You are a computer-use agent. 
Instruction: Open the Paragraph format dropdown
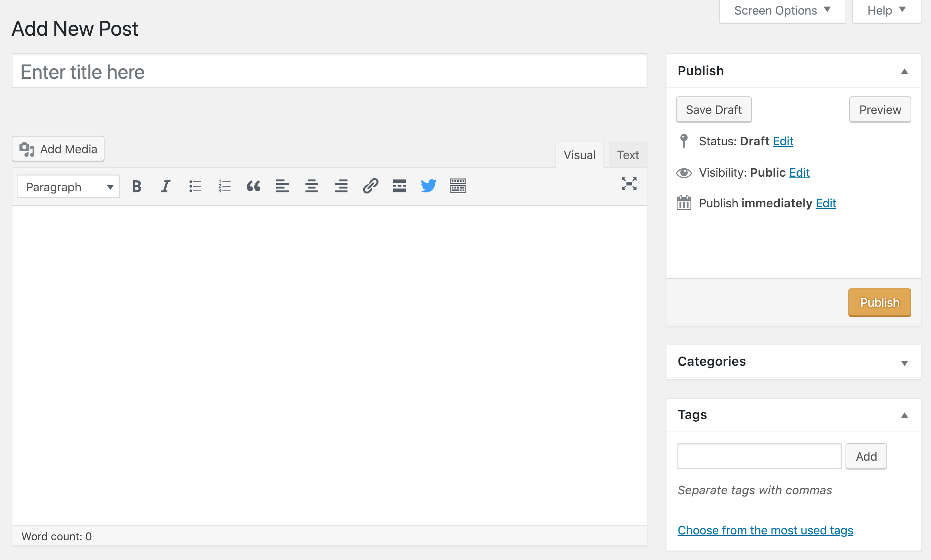pyautogui.click(x=68, y=187)
